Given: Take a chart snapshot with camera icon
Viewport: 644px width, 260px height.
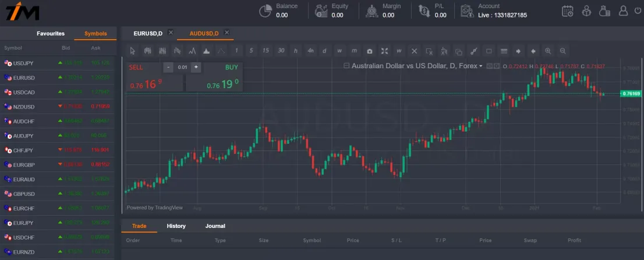Looking at the screenshot, I should pos(370,51).
